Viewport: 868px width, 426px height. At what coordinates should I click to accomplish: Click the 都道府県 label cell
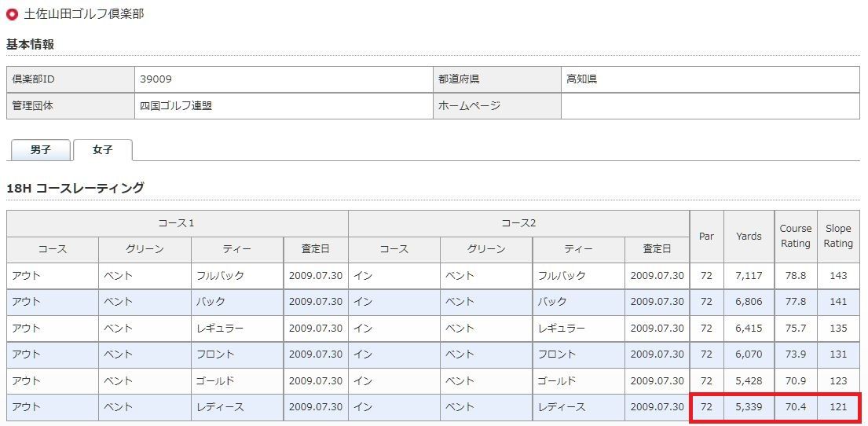497,79
